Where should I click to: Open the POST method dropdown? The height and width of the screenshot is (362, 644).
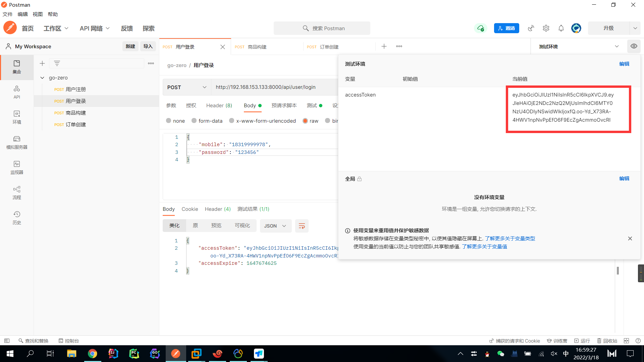click(x=186, y=87)
